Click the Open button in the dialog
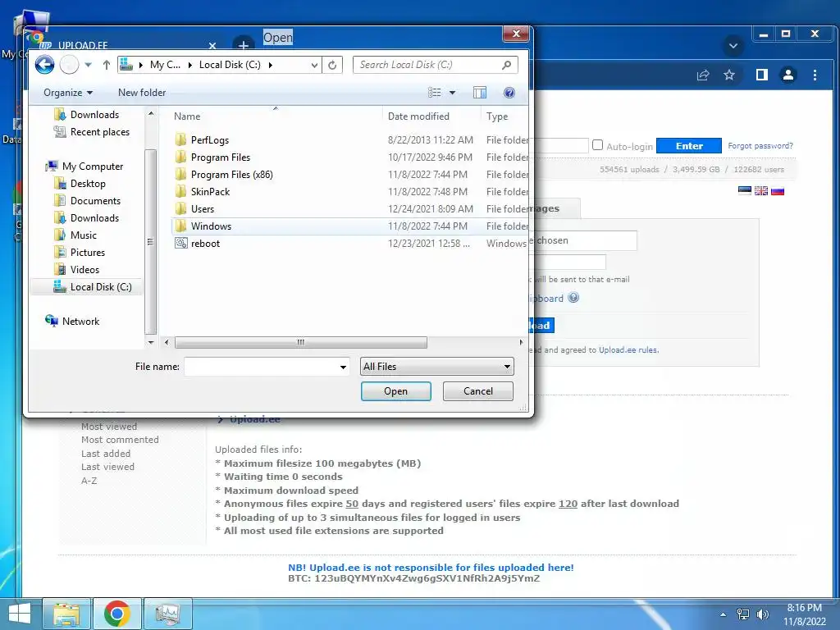Screen dimensions: 840x630 (x=396, y=391)
